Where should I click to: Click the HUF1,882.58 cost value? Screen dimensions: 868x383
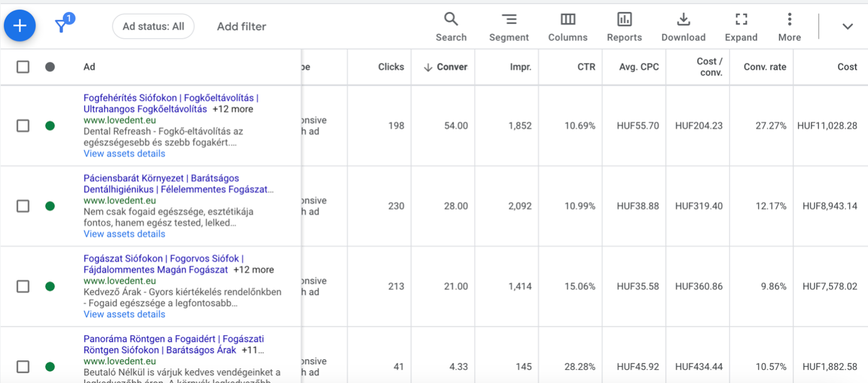[x=830, y=367]
